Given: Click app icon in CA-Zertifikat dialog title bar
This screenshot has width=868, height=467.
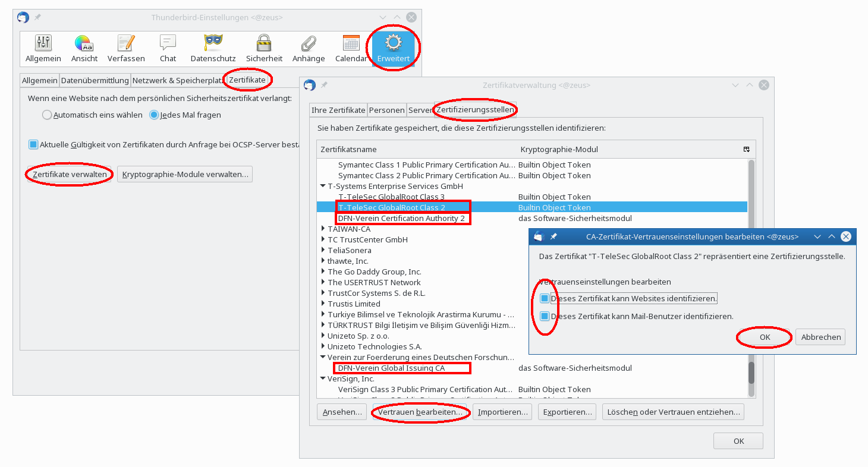Looking at the screenshot, I should (x=539, y=236).
